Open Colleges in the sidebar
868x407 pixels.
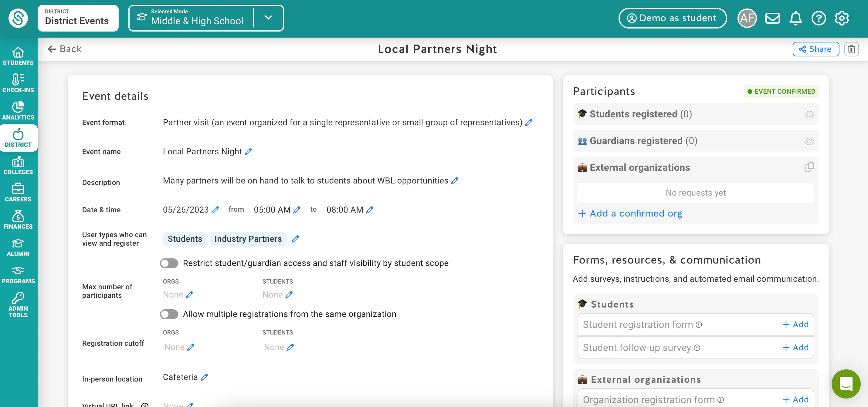18,165
